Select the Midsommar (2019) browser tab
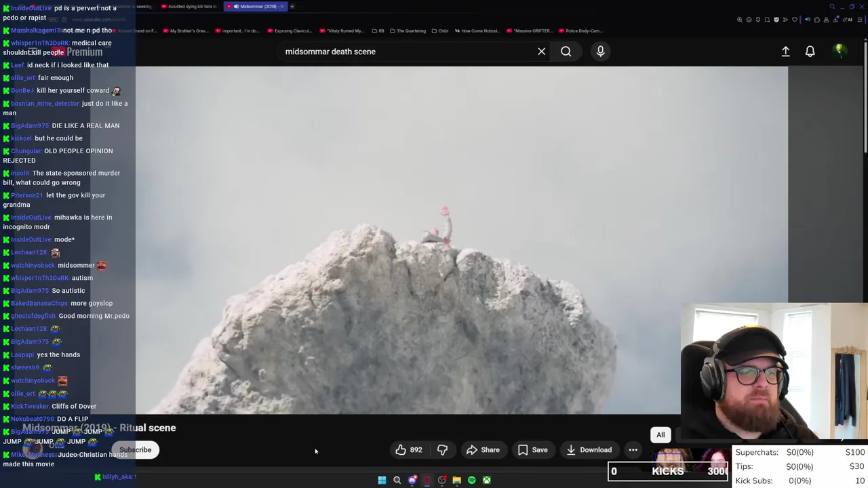 click(256, 6)
